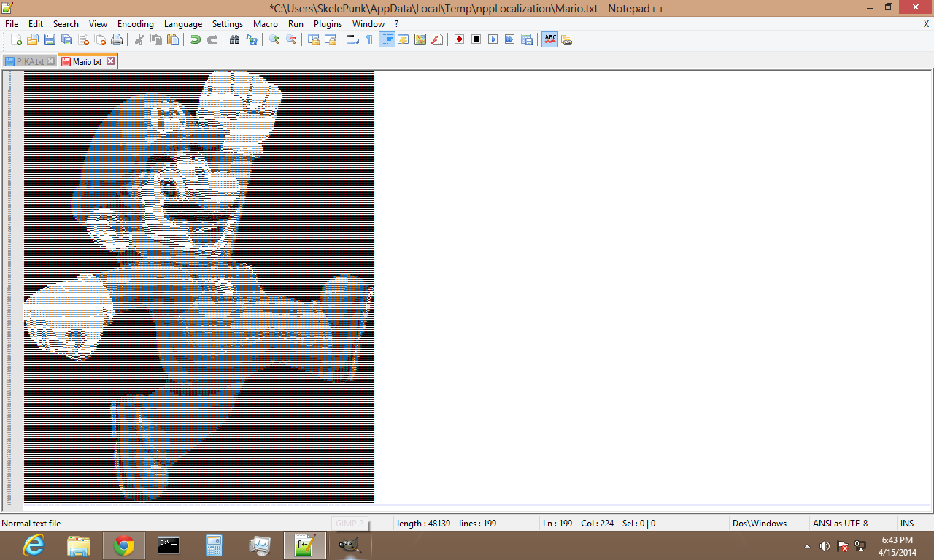The height and width of the screenshot is (560, 934).
Task: Open the View menu
Action: 98,24
